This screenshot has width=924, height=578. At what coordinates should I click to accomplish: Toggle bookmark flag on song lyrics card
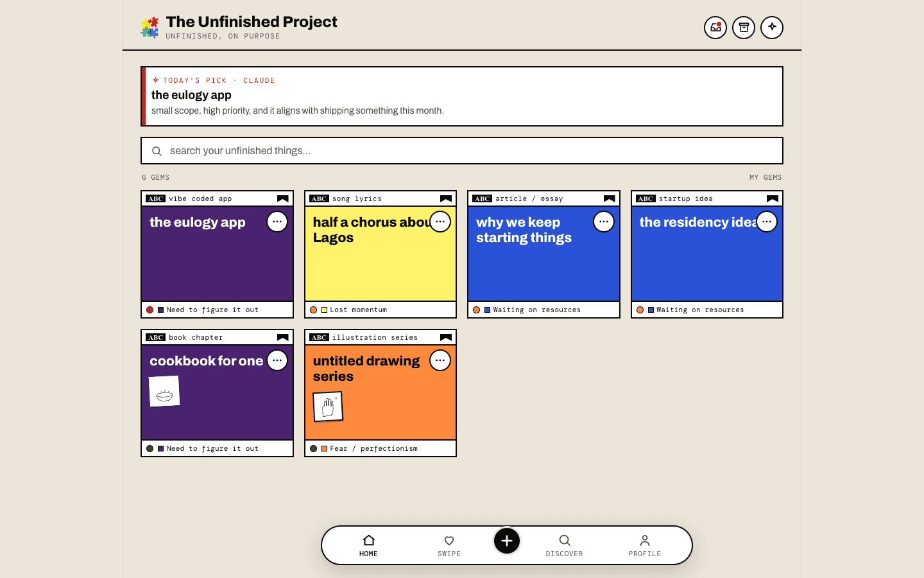(x=446, y=199)
